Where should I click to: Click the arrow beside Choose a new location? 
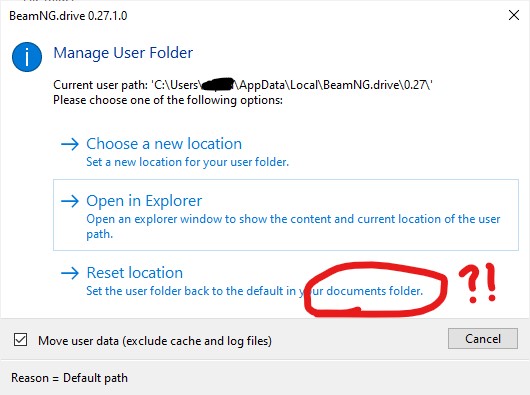point(70,144)
